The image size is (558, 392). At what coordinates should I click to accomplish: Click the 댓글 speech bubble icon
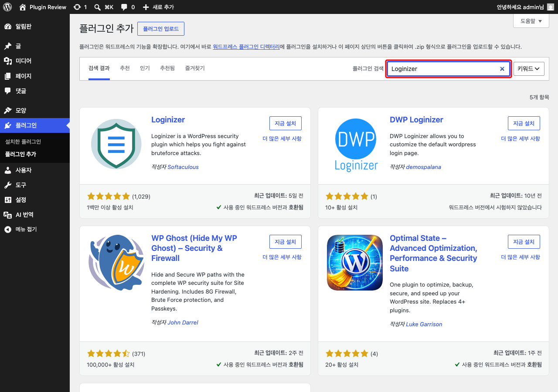click(8, 91)
